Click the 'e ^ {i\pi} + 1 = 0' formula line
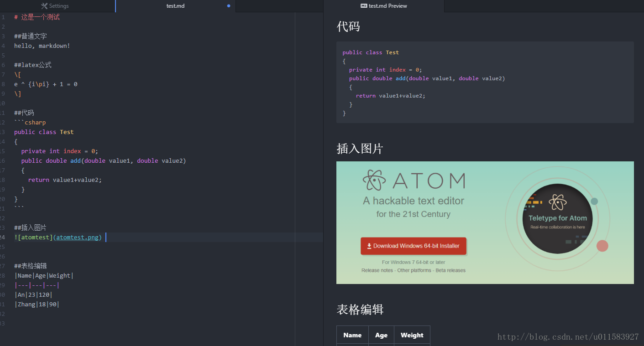Viewport: 644px width, 346px height. (x=46, y=84)
